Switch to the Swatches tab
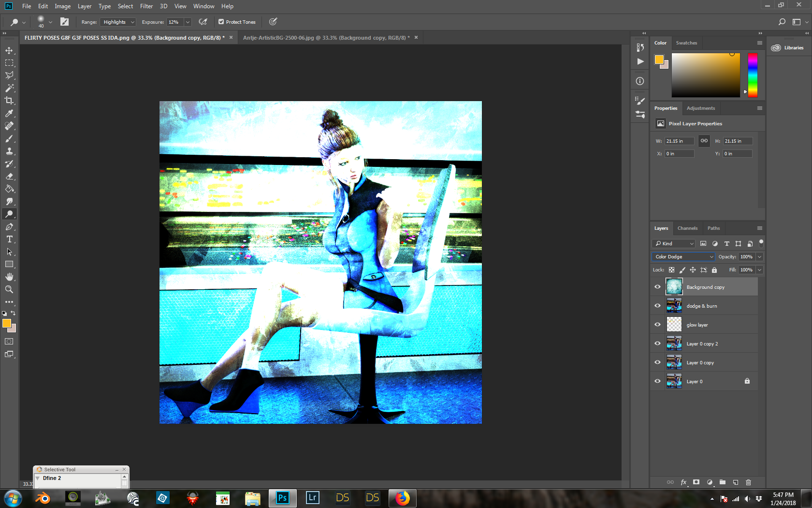This screenshot has width=812, height=508. [x=686, y=43]
